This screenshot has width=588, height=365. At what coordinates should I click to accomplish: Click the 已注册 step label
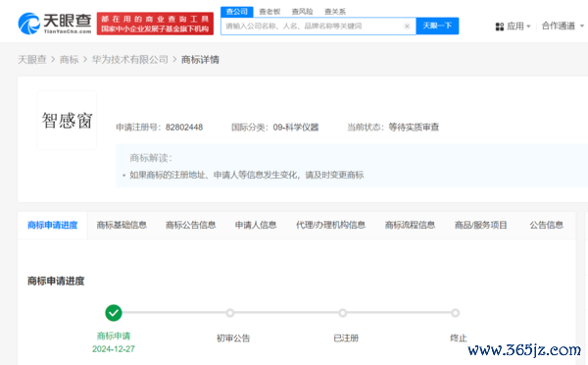346,339
